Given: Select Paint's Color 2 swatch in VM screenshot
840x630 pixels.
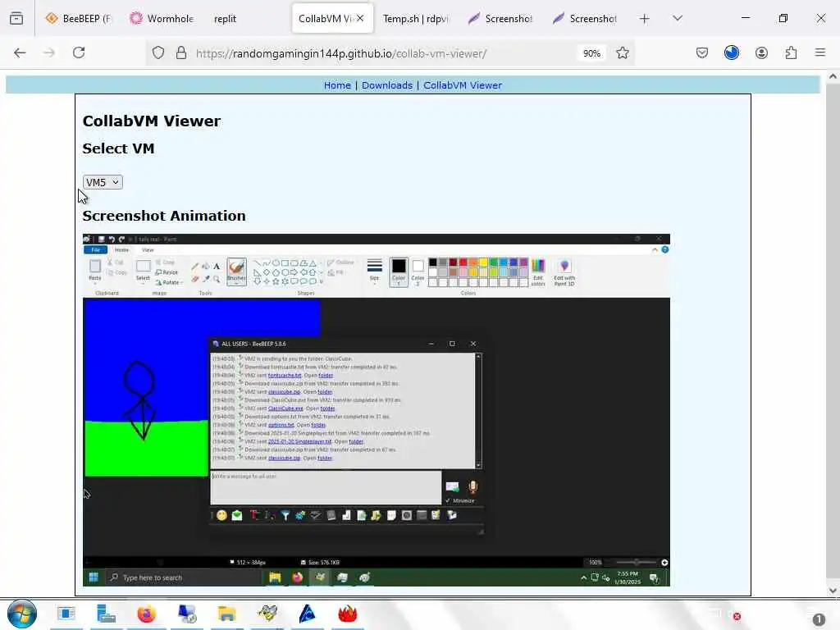Looking at the screenshot, I should coord(418,271).
